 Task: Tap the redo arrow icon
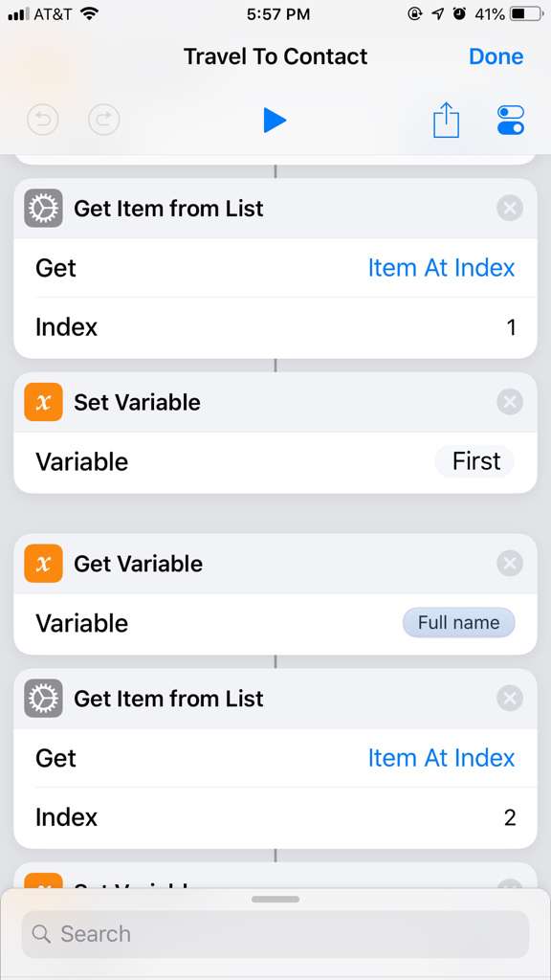(103, 120)
